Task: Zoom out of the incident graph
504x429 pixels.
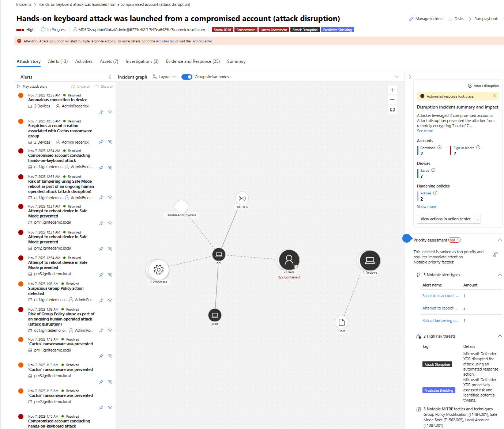Action: point(392,100)
